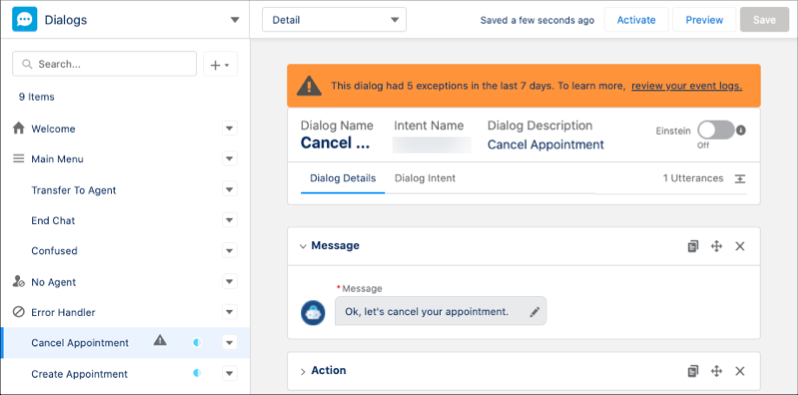Click the Saved a few seconds ago status
Screen dimensions: 798x395
pyautogui.click(x=537, y=20)
